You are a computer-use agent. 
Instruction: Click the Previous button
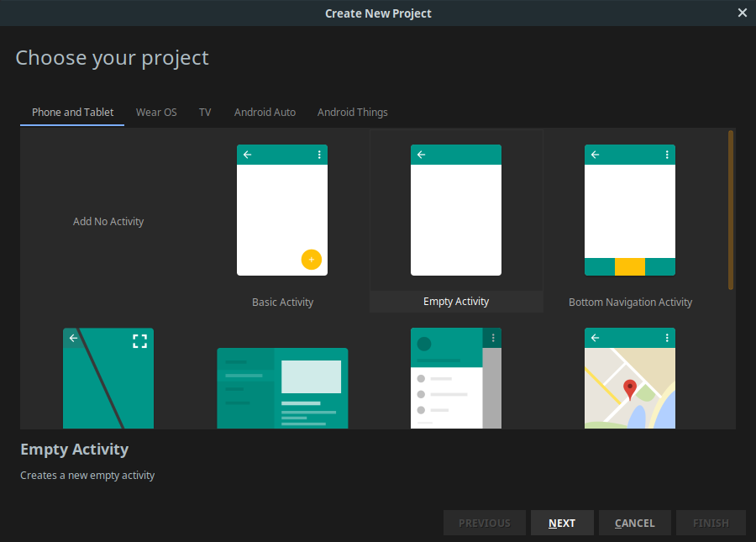click(484, 522)
